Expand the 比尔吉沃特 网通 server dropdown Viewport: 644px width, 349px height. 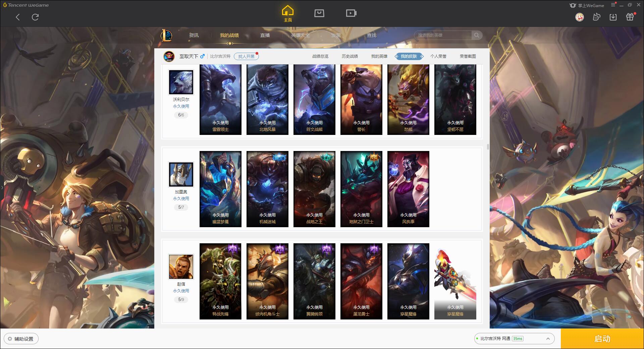coord(514,339)
